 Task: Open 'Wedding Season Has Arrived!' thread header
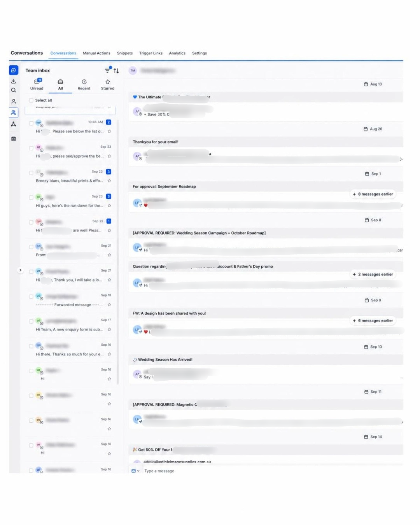click(266, 360)
